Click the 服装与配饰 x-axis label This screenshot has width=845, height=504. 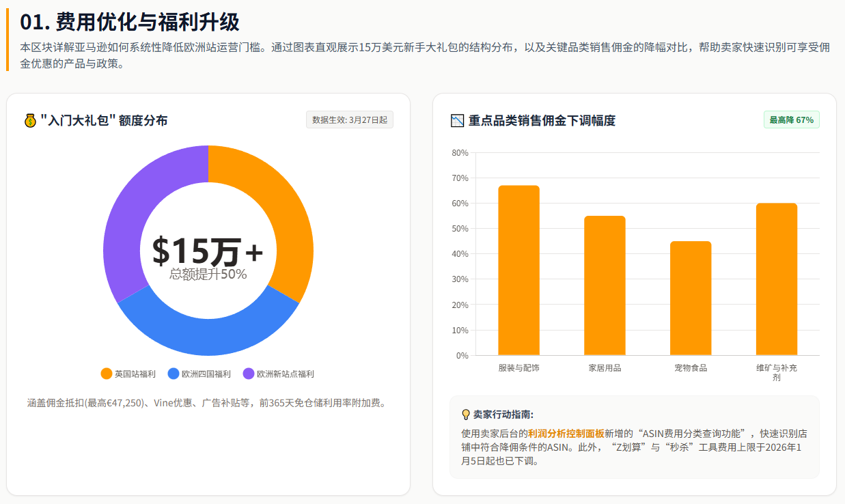518,368
